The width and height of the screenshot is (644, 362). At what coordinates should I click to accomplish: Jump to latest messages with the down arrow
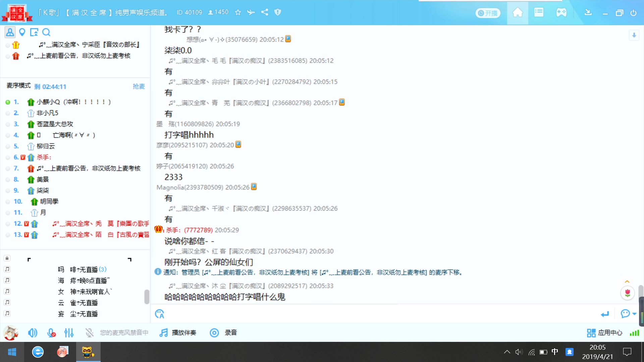click(x=634, y=35)
